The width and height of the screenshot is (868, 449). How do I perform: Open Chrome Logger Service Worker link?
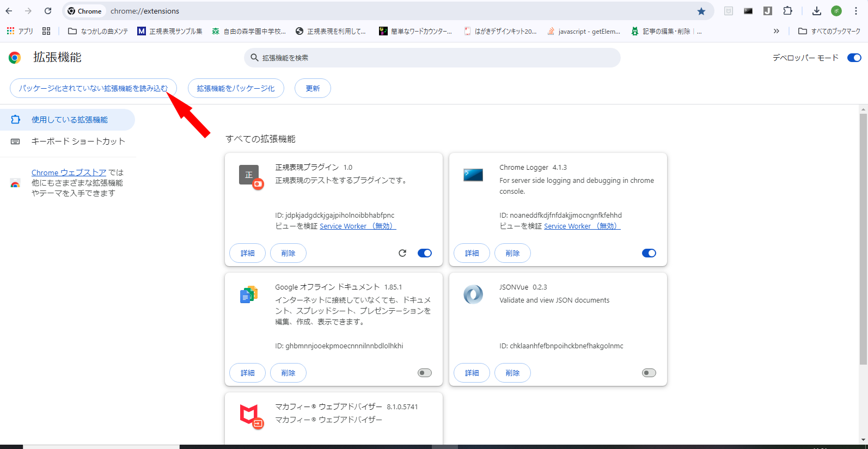[x=582, y=226]
